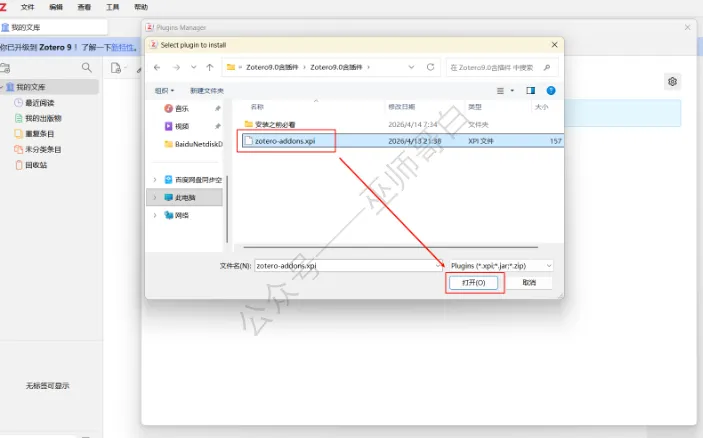The image size is (703, 438).
Task: Open the recent locations chevron in file dialog
Action: (x=193, y=67)
